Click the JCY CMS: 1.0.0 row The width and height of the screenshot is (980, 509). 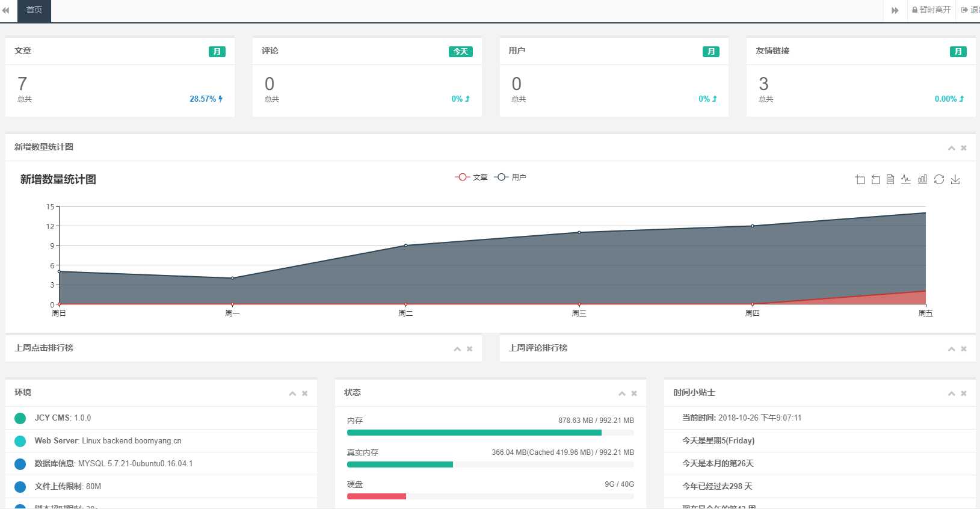coord(161,418)
